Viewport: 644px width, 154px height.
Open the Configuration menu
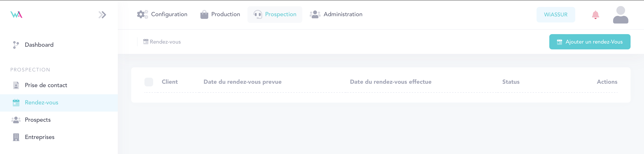pyautogui.click(x=169, y=14)
